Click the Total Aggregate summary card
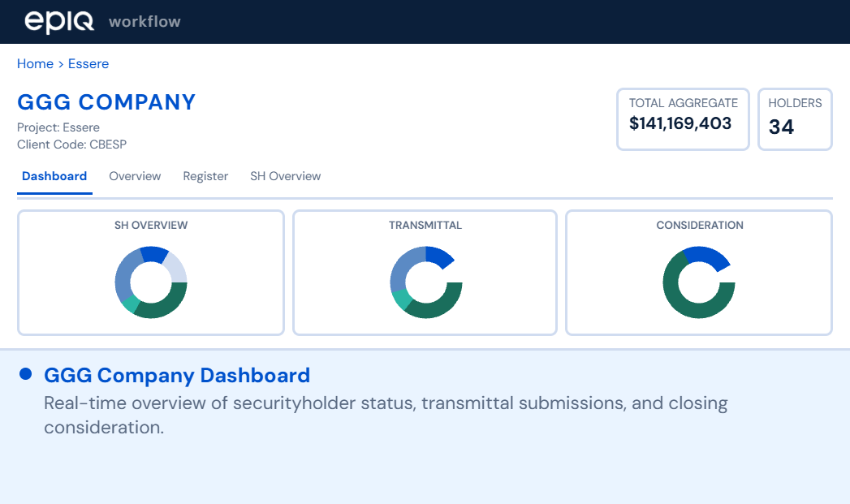850x504 pixels. (683, 119)
